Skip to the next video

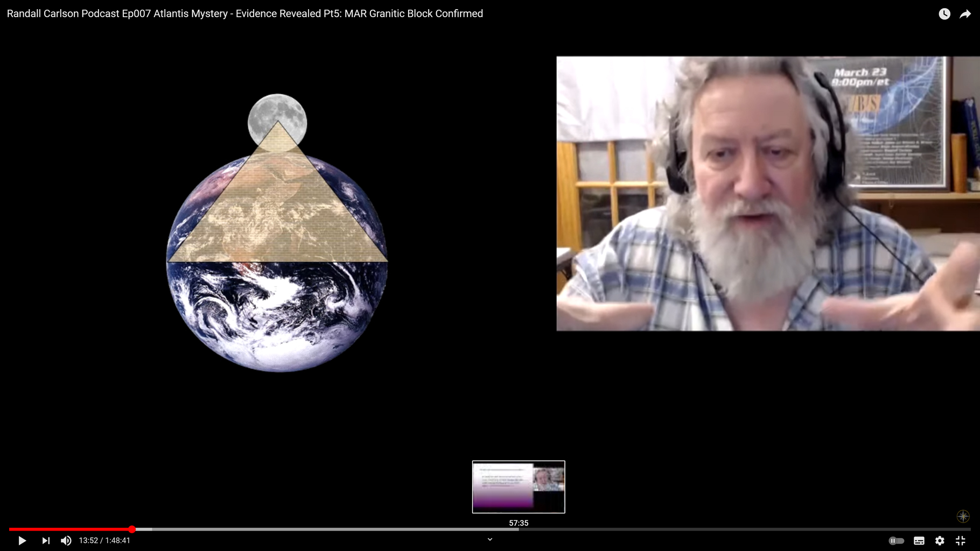[46, 541]
